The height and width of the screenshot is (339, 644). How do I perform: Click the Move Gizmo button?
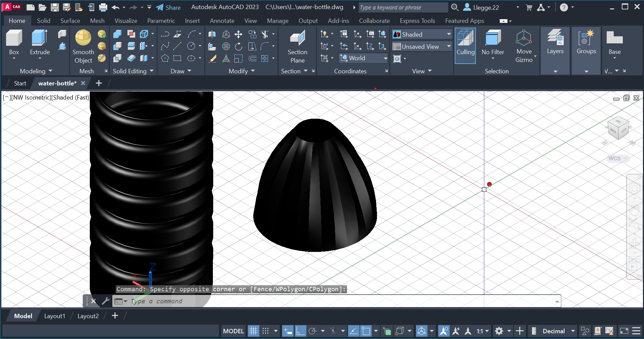(x=524, y=46)
